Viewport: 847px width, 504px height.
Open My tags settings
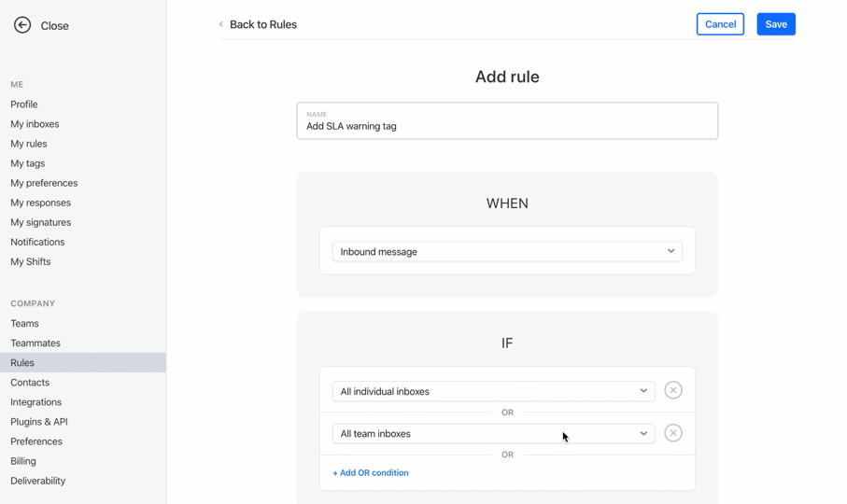click(x=28, y=163)
